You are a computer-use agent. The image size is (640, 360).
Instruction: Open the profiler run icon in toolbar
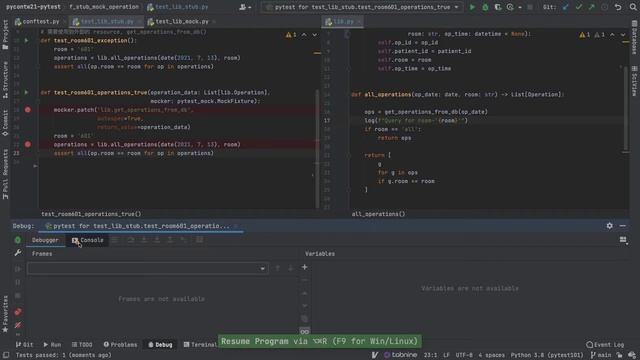510,7
